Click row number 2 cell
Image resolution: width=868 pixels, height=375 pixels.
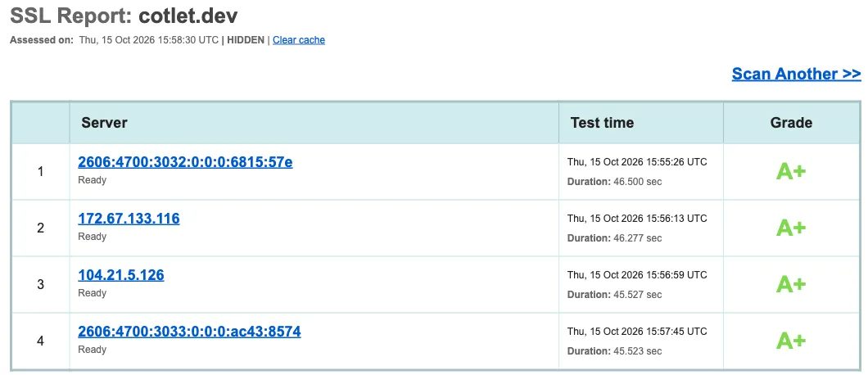coord(40,228)
